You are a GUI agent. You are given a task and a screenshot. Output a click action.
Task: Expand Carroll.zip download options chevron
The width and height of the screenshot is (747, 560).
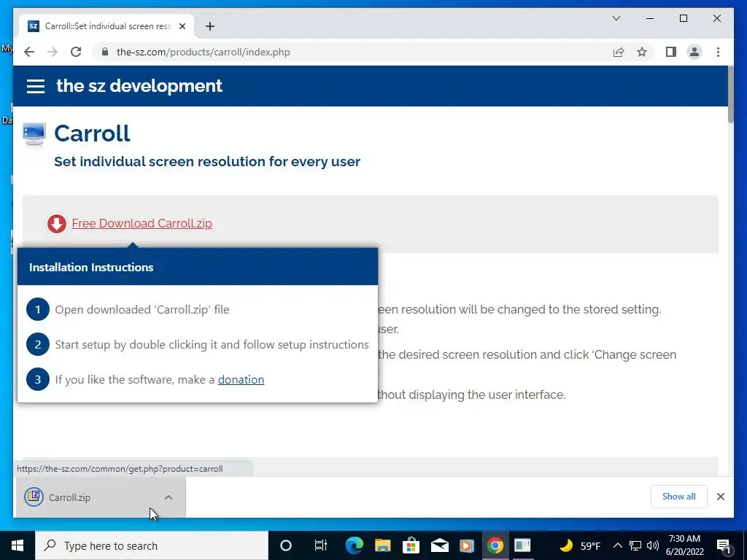(169, 497)
